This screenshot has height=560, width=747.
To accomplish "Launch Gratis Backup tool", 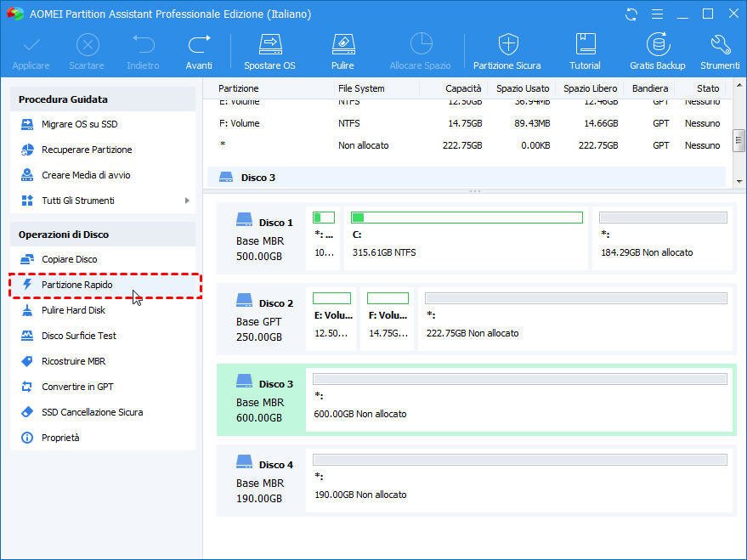I will [658, 52].
